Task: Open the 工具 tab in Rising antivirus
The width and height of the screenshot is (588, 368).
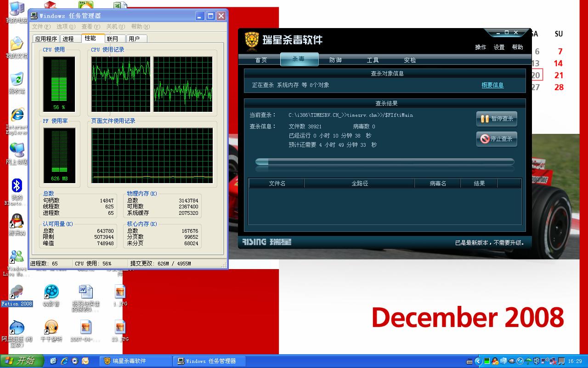Action: (373, 60)
